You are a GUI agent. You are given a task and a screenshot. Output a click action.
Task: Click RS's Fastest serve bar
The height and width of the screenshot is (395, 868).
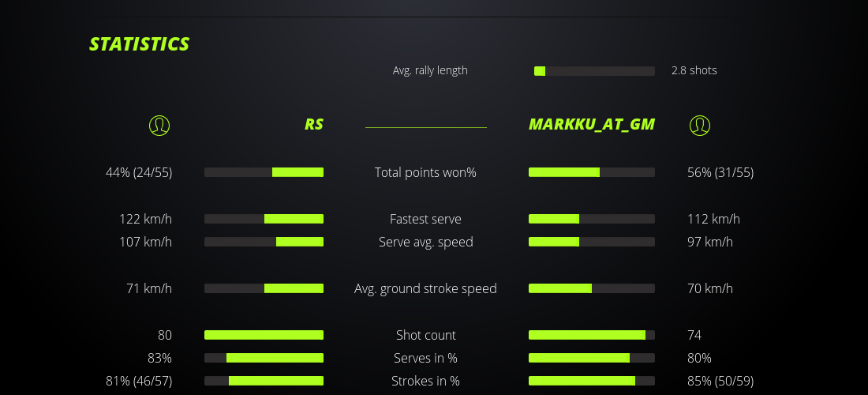pos(264,219)
